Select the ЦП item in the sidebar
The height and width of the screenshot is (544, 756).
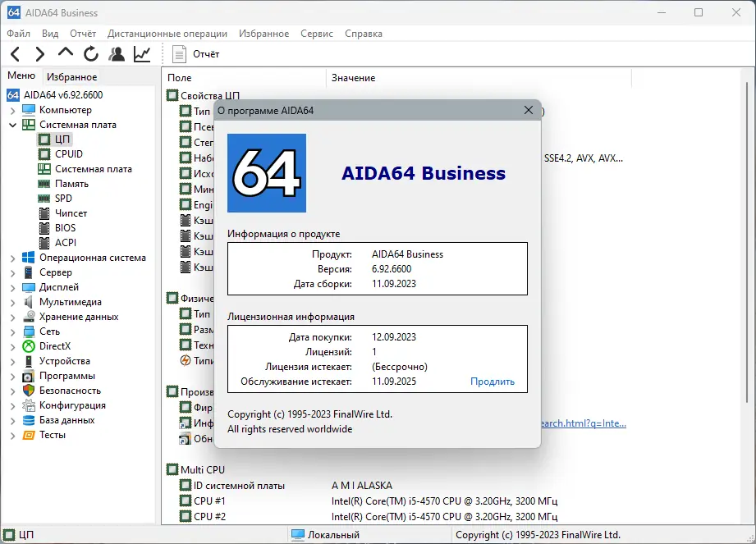(x=61, y=139)
